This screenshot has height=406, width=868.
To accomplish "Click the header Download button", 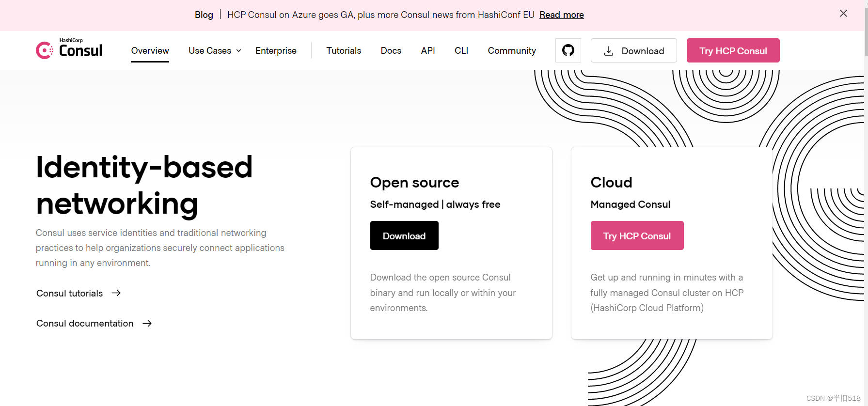I will tap(633, 50).
